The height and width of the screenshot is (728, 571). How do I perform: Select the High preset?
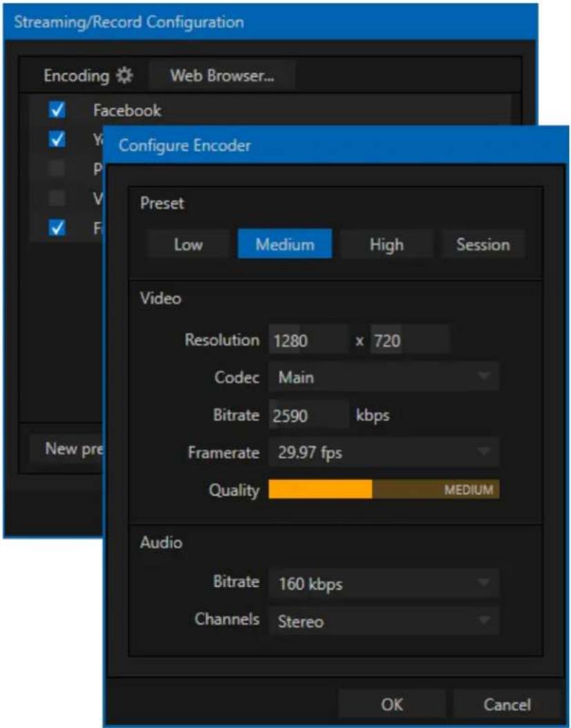(x=386, y=245)
